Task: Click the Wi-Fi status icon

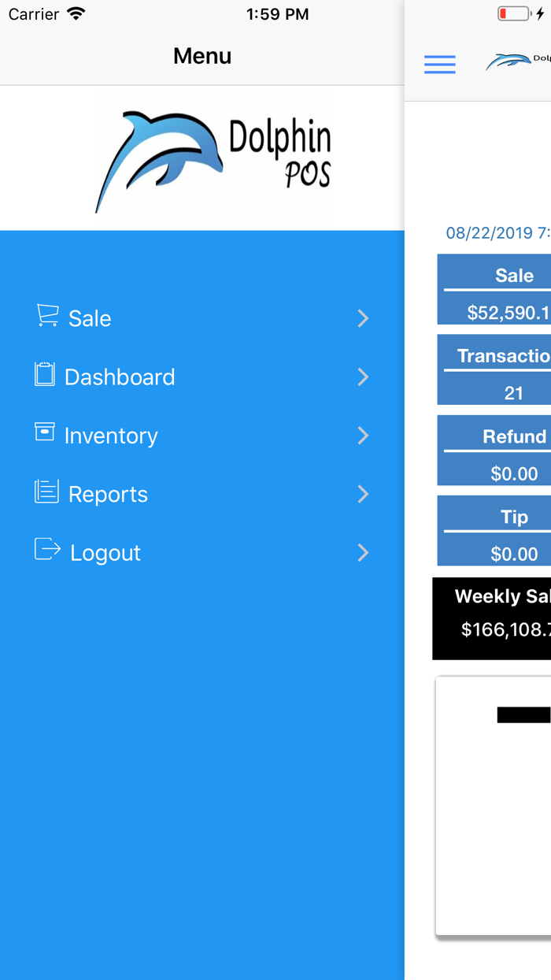Action: pos(75,13)
